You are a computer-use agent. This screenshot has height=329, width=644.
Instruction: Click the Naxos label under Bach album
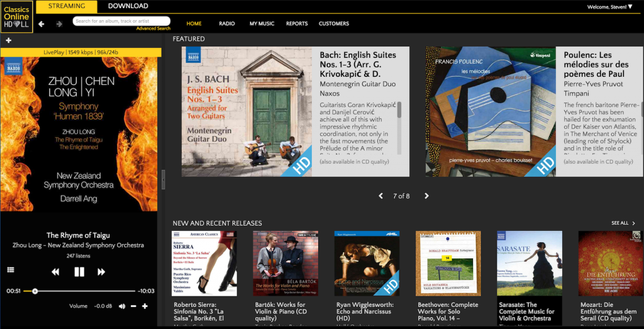click(330, 94)
